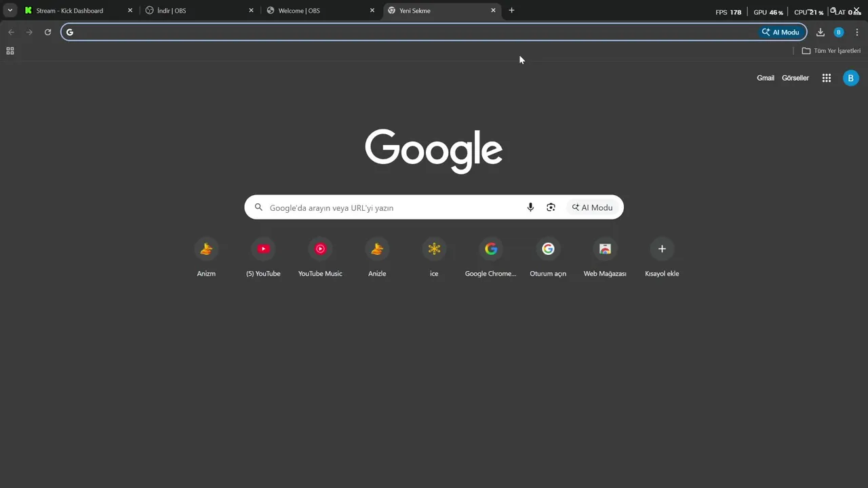Click AI Modu button in address bar
This screenshot has height=488, width=868.
tap(781, 32)
